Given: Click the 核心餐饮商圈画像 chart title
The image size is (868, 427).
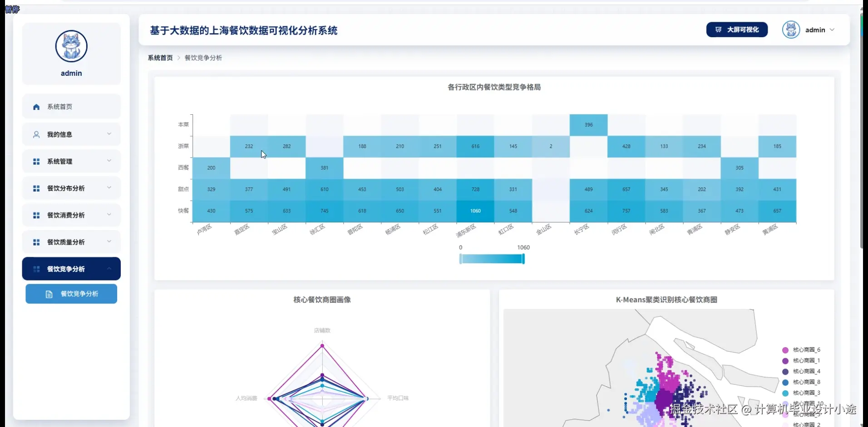Looking at the screenshot, I should pyautogui.click(x=322, y=300).
